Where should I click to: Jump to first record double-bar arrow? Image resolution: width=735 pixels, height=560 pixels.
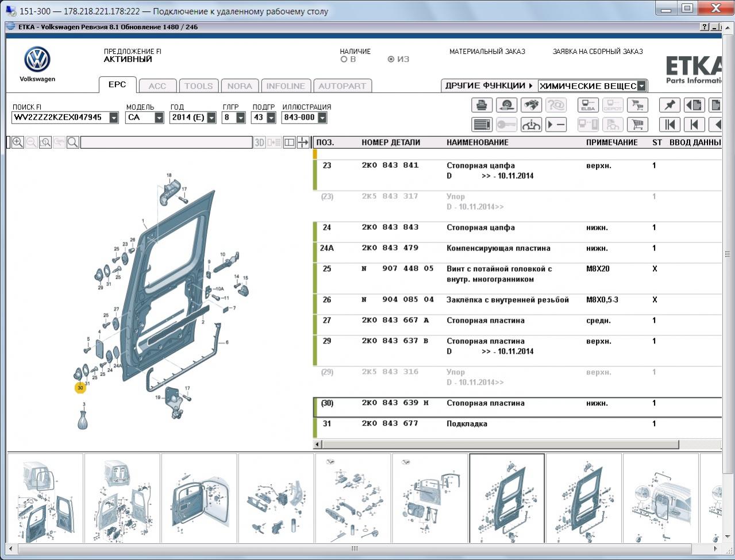coord(669,124)
